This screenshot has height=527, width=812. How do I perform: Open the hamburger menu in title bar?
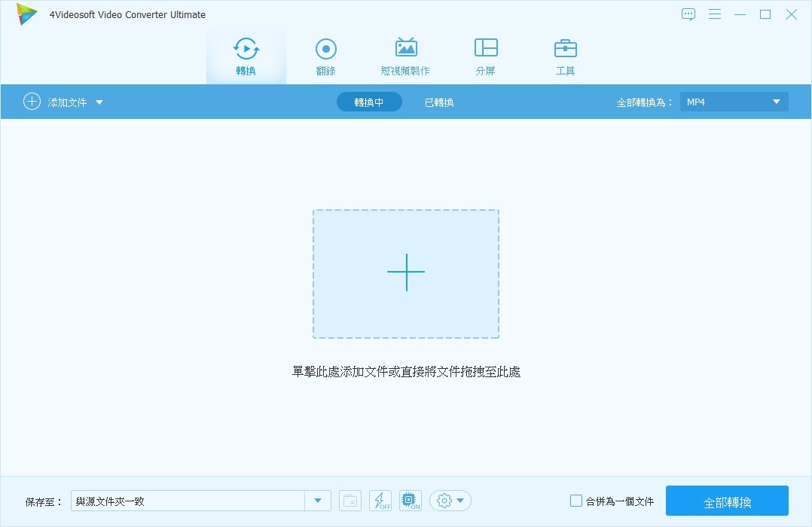point(715,14)
